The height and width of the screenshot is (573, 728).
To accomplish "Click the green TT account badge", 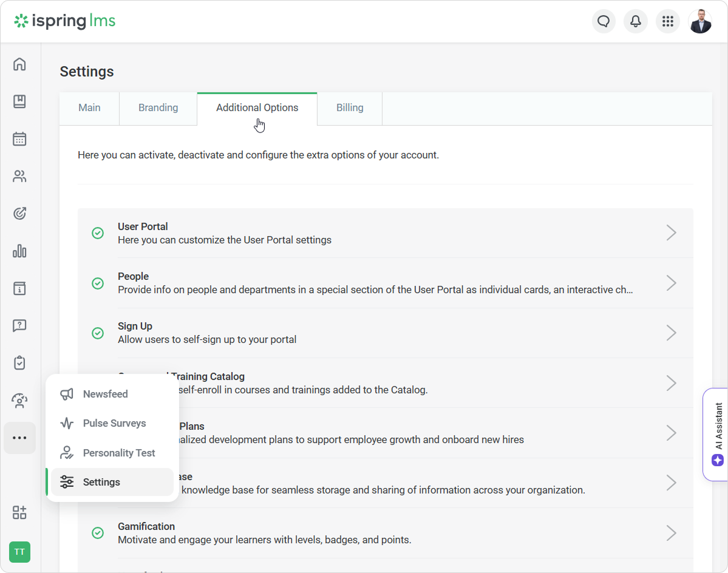I will click(19, 552).
